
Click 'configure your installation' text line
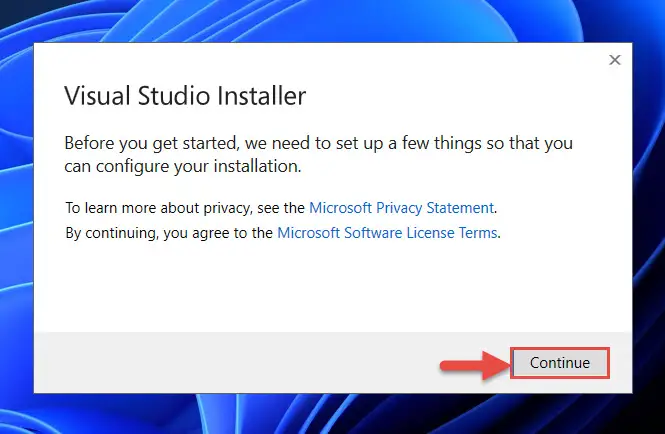(183, 166)
